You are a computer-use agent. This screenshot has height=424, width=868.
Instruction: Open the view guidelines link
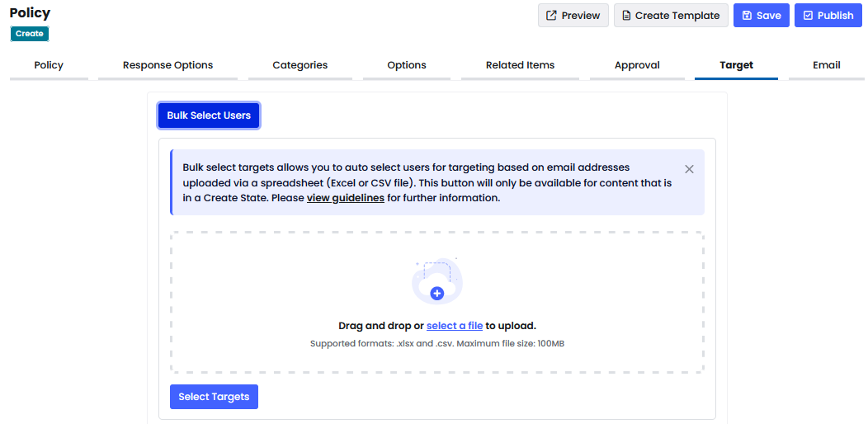[346, 198]
